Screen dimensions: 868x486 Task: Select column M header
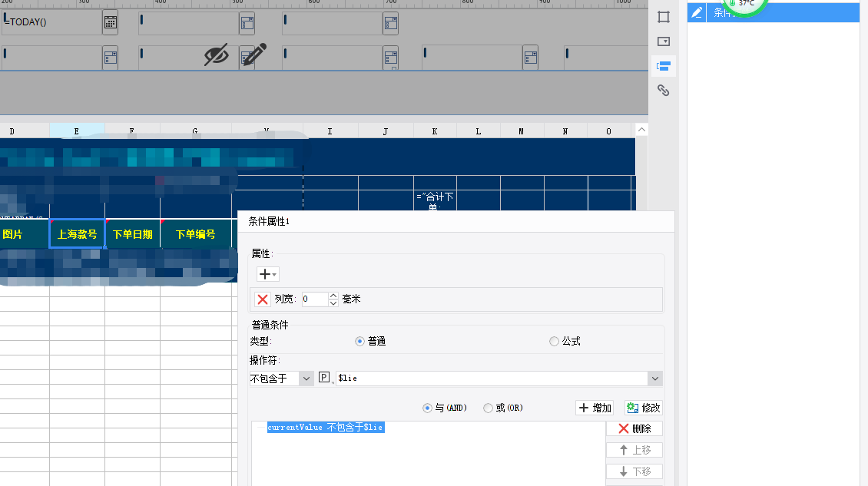[x=522, y=131]
